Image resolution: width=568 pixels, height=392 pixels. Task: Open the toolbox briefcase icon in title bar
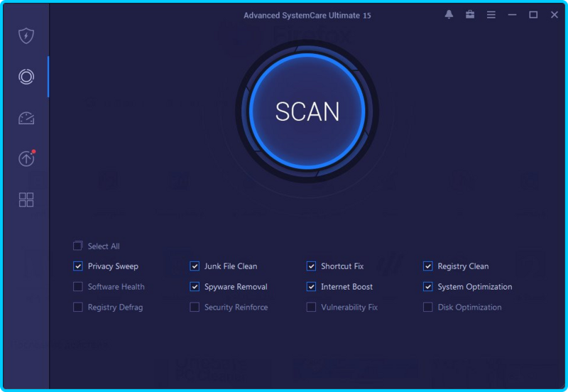point(470,14)
